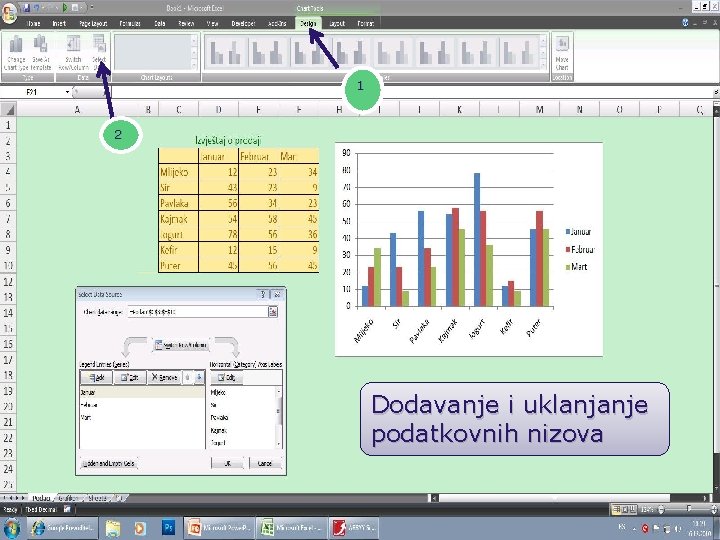Open Windows Explorer folder taskbar icon
The height and width of the screenshot is (540, 720).
pos(113,528)
